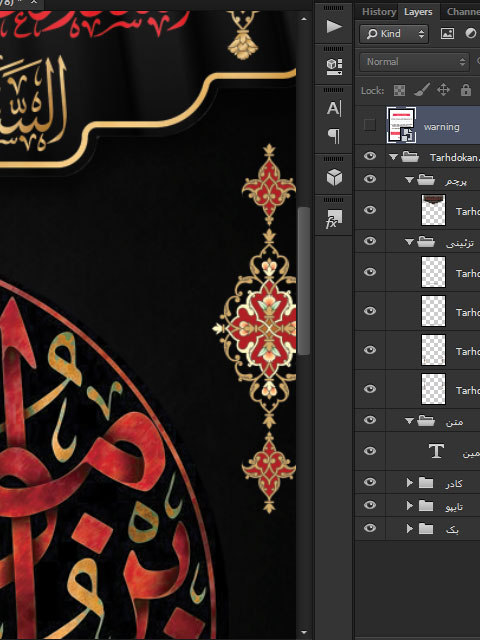Switch to the Channels tab
480x640 pixels.
point(462,12)
